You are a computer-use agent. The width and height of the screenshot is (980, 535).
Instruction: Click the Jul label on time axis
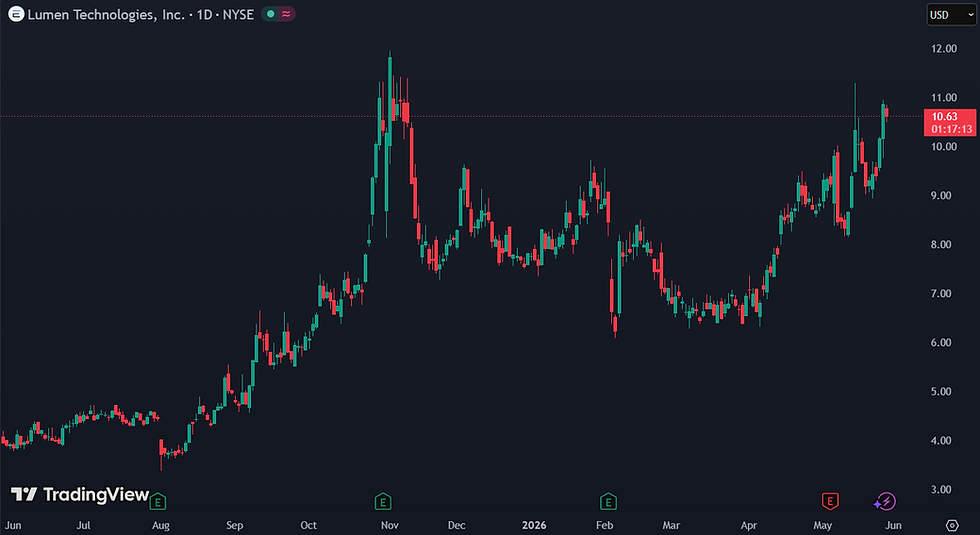pos(84,525)
